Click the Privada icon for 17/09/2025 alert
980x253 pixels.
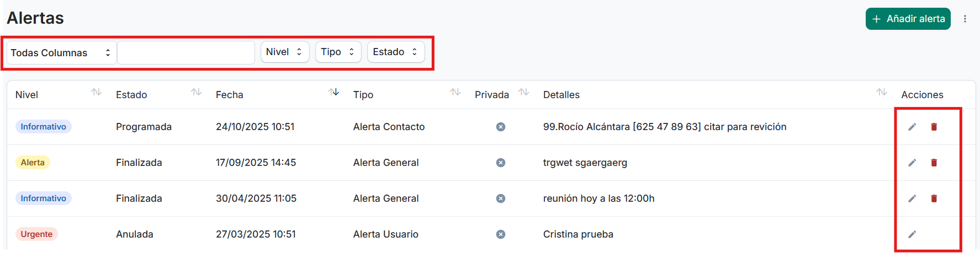point(501,163)
